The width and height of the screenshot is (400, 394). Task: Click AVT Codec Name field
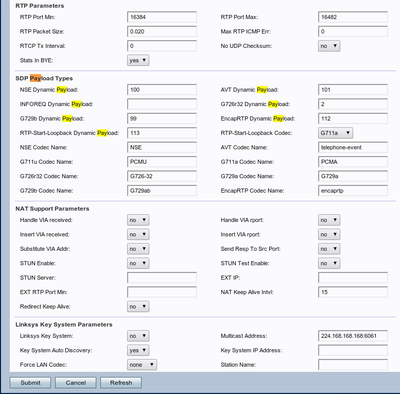pos(353,147)
